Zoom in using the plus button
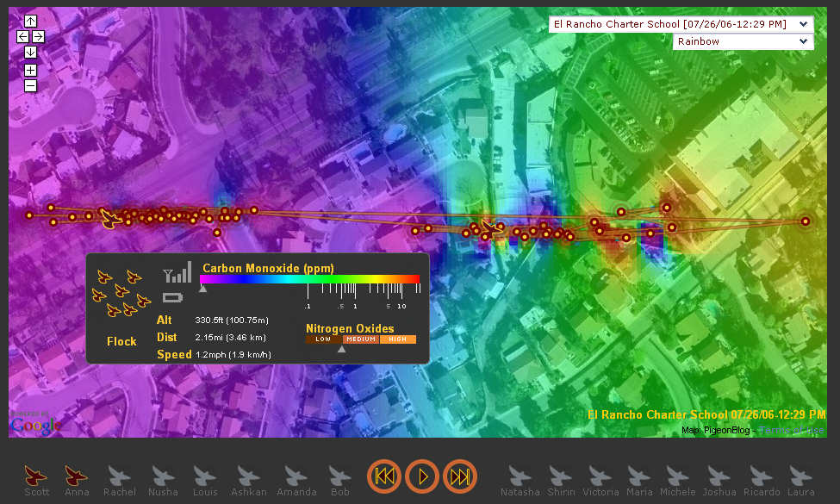 pos(30,70)
